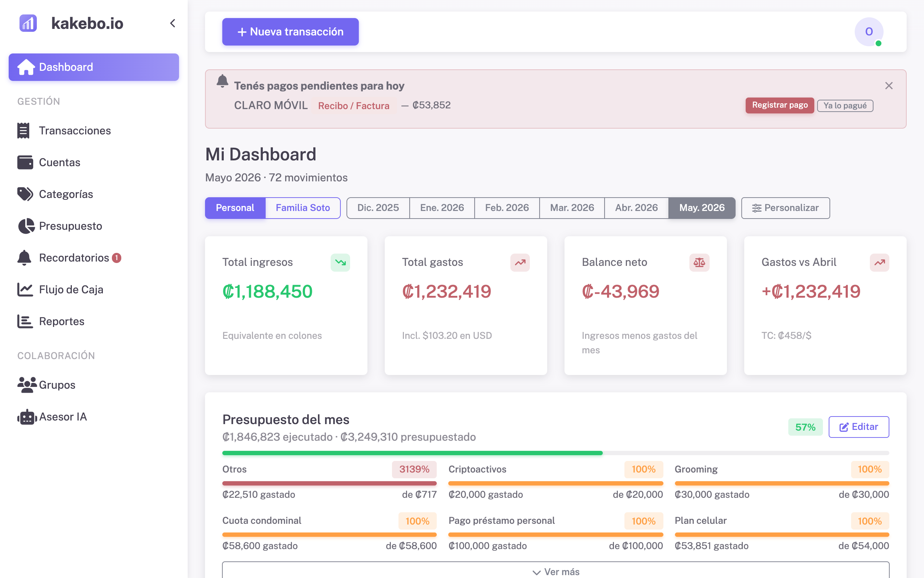Click the 57% budget badge
Viewport: 924px width, 578px height.
click(805, 427)
